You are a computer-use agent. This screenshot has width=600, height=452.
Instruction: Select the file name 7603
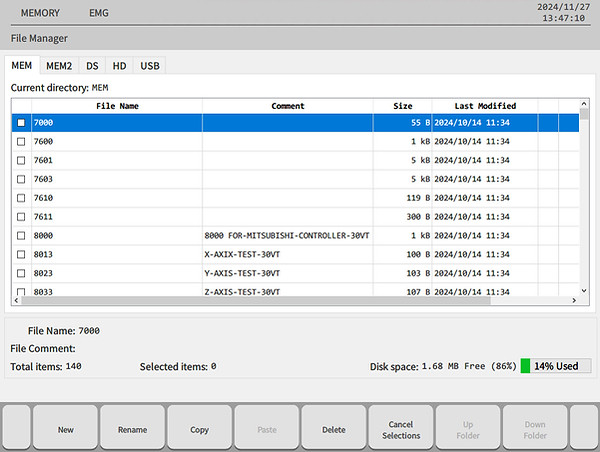(x=43, y=179)
